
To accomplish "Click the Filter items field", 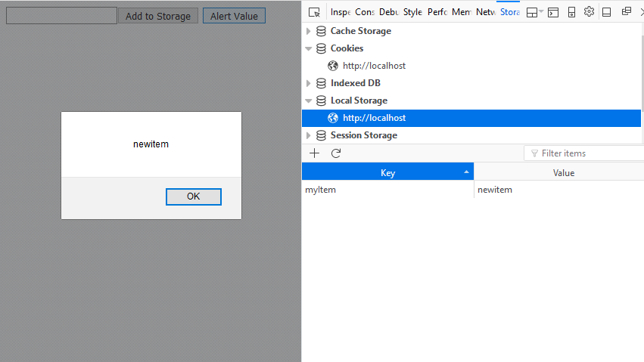I will (x=584, y=153).
